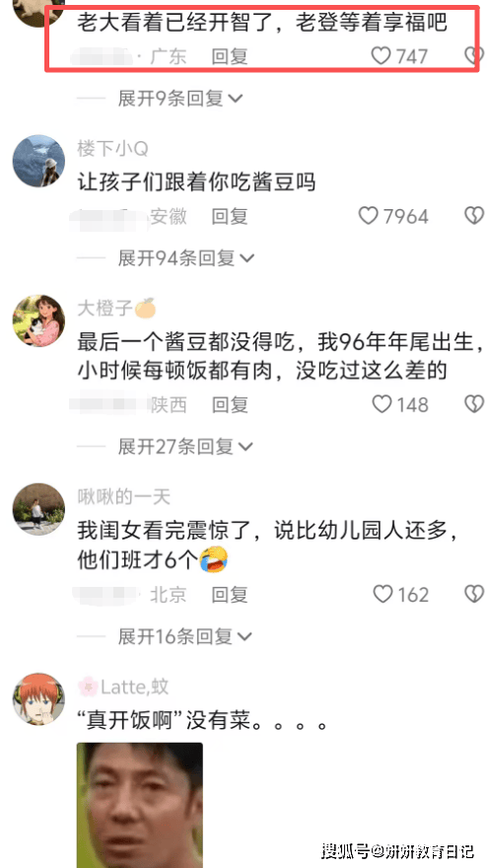
Task: Reply to the Shaanxi comment via 回复
Action: coord(230,404)
